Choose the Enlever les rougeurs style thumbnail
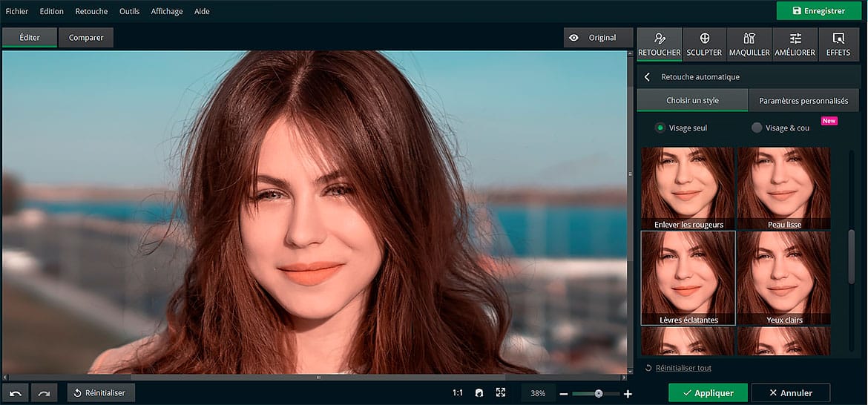Screen dimensions: 868x405 [x=688, y=188]
